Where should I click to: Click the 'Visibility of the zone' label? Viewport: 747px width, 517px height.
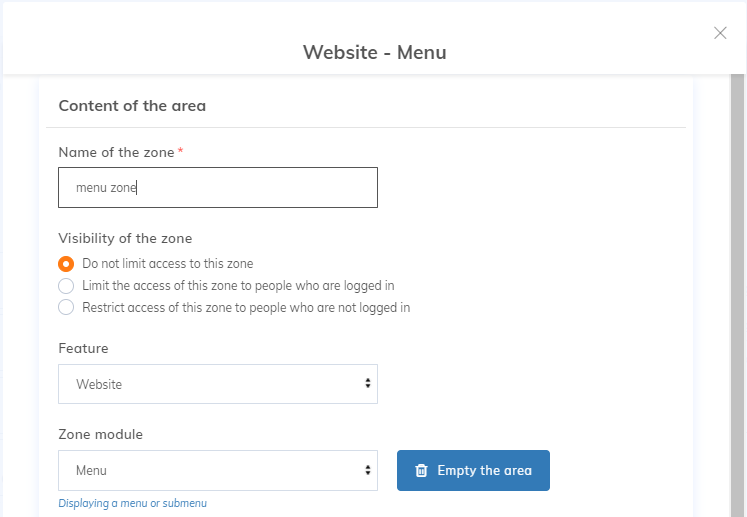pyautogui.click(x=125, y=238)
